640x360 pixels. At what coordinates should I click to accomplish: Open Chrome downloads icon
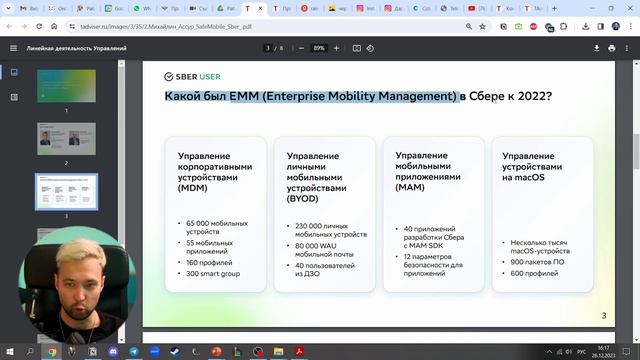pos(586,26)
